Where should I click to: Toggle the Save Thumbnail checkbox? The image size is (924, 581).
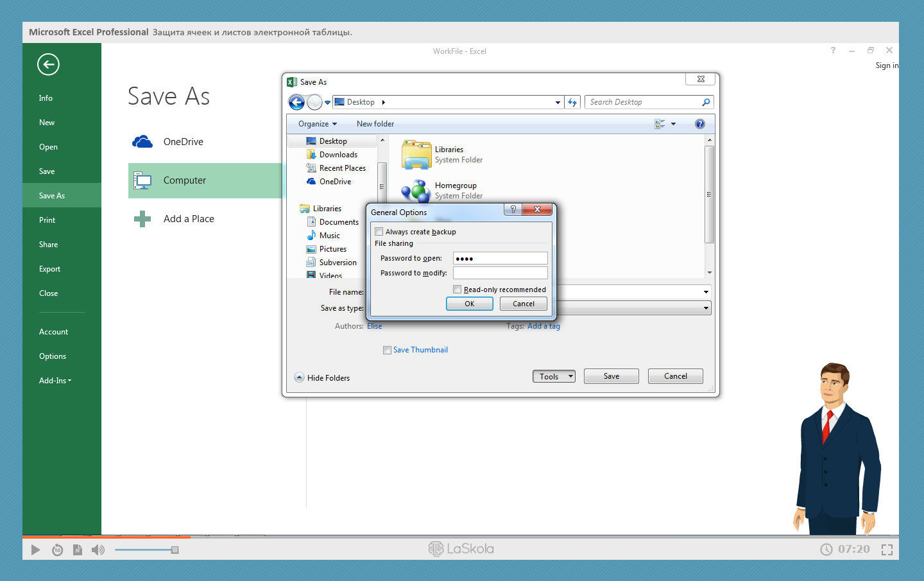click(387, 350)
